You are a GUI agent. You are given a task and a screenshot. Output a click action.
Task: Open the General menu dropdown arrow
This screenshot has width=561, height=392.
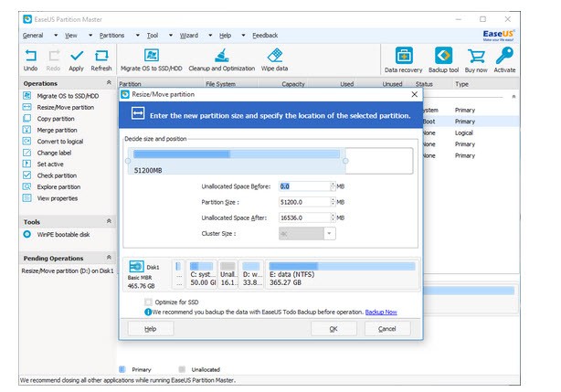click(56, 36)
